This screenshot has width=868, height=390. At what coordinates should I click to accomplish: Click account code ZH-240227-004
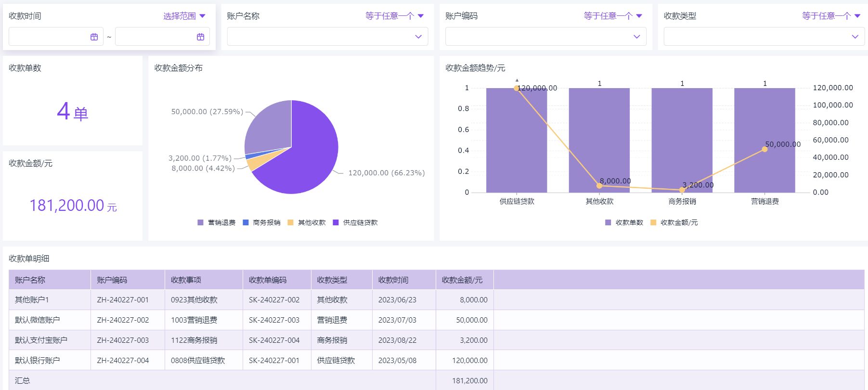click(x=128, y=360)
